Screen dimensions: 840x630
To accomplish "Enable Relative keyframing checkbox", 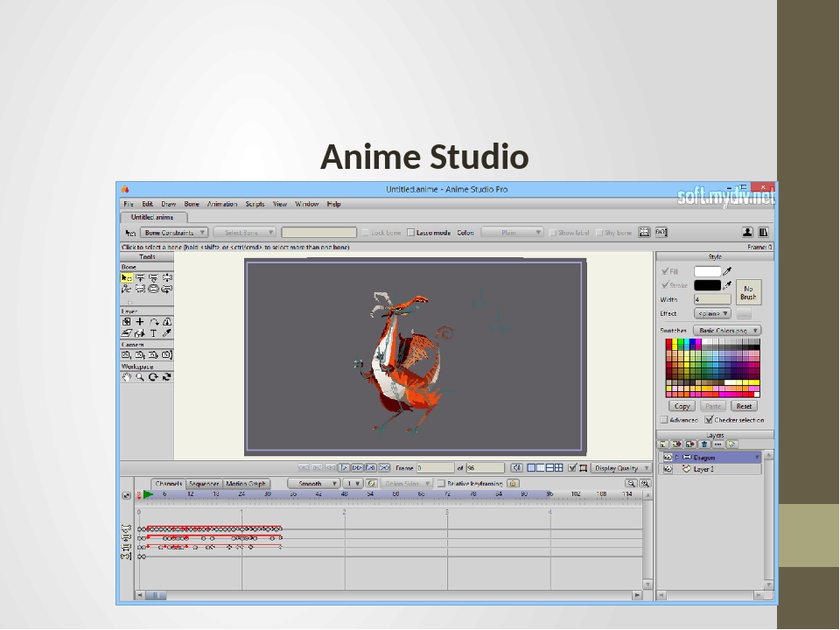I will coord(441,483).
